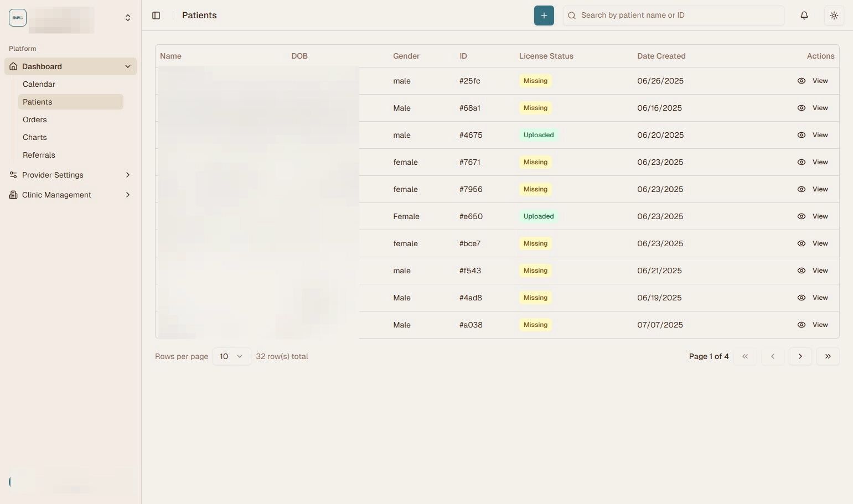The height and width of the screenshot is (504, 853).
Task: Click the search magnifier icon
Action: (572, 15)
